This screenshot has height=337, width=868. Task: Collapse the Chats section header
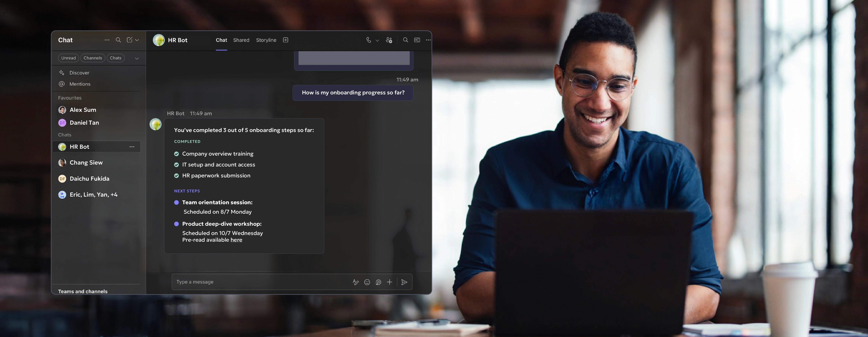coord(65,135)
